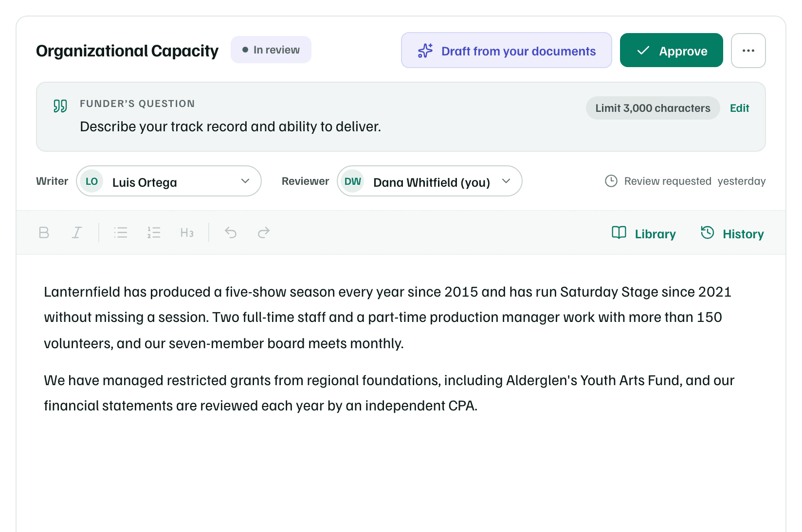Open the Reviewer dropdown showing Dana Whitfield
The height and width of the screenshot is (532, 802).
point(429,181)
